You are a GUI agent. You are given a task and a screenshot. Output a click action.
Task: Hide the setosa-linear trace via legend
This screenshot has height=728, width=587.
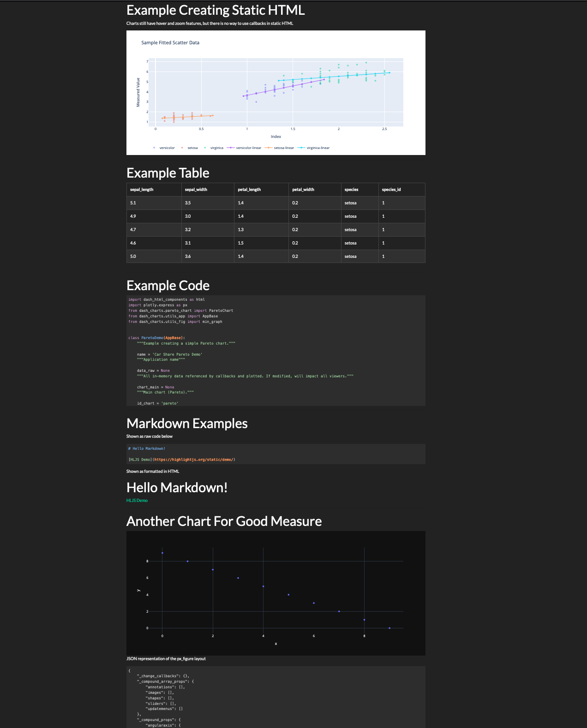279,148
